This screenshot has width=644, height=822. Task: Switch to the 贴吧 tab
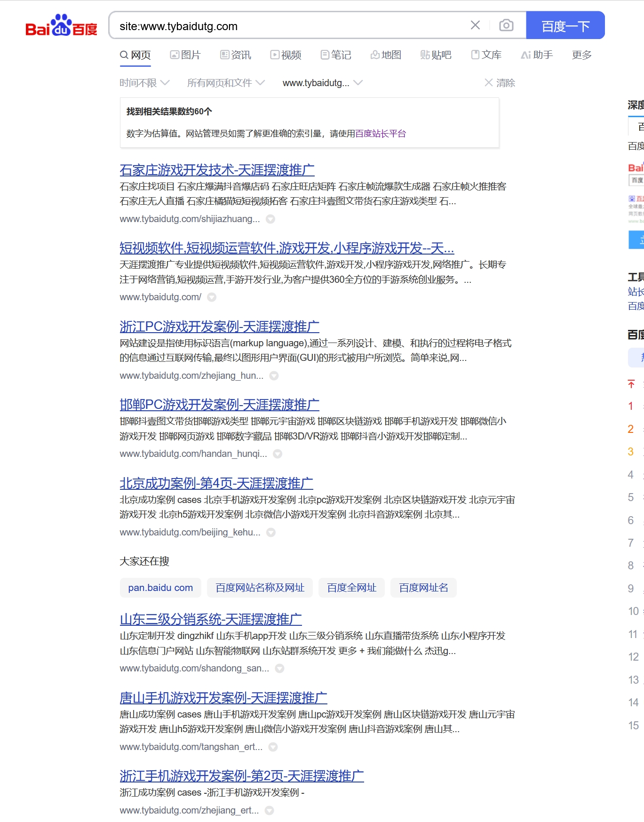pos(436,55)
